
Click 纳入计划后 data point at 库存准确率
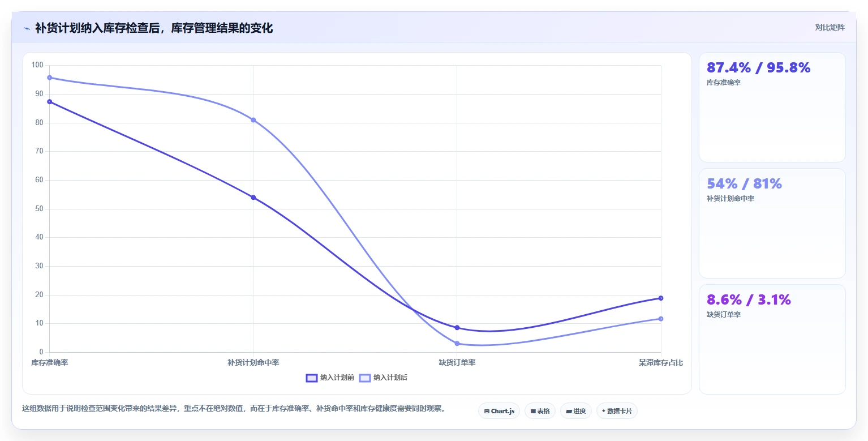coord(50,78)
